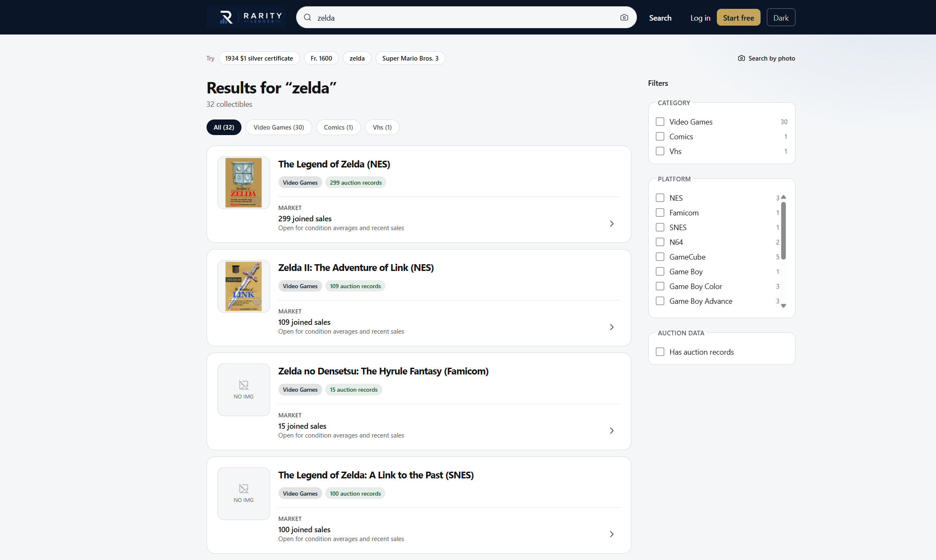Screen dimensions: 936x560
Task: Click the camera icon inside the search field
Action: pos(624,17)
